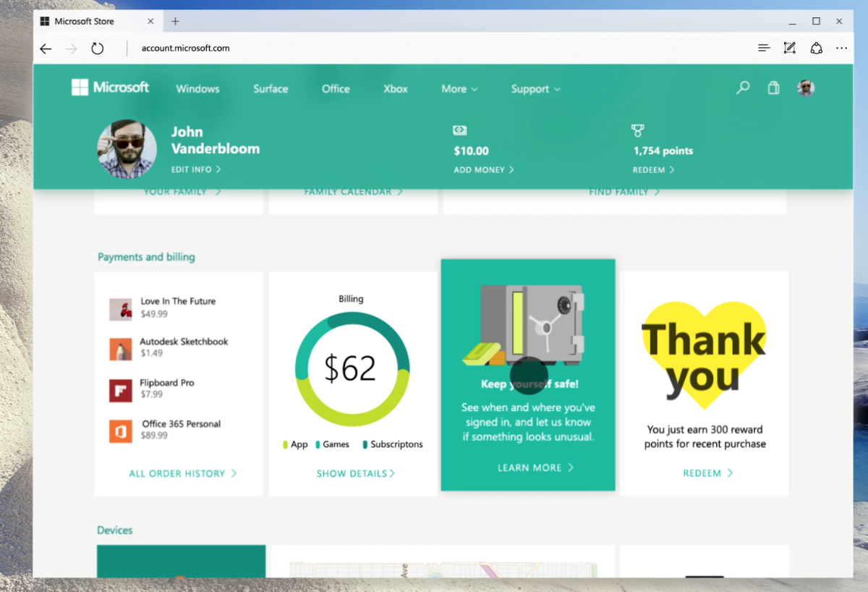
Task: Click the small account avatar in header
Action: (x=806, y=88)
